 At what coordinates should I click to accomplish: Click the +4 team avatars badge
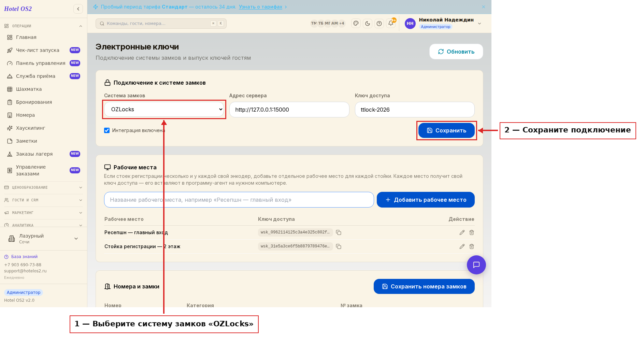(342, 24)
